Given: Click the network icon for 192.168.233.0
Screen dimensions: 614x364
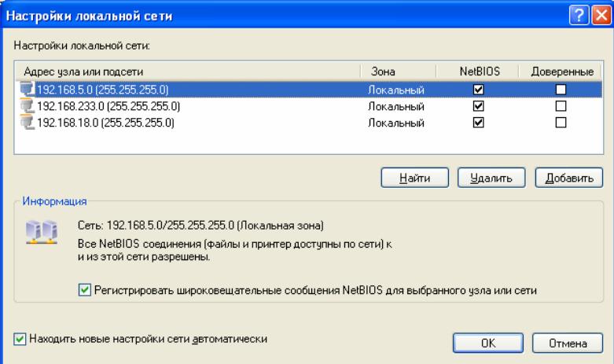Looking at the screenshot, I should coord(27,106).
